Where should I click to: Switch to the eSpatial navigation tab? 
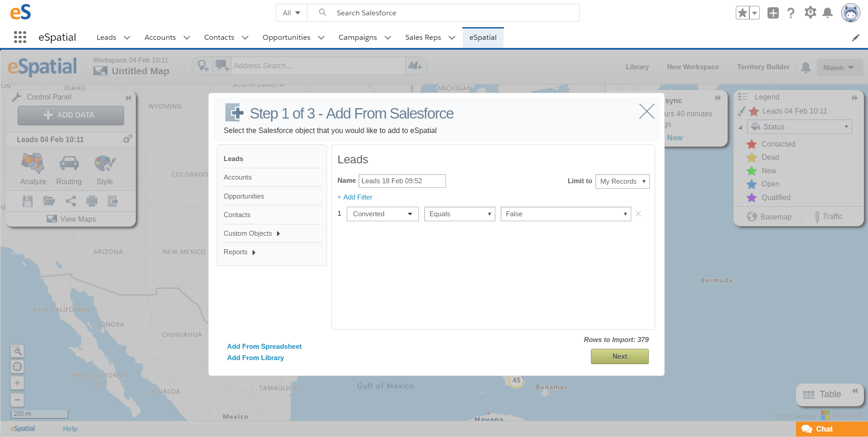[483, 38]
